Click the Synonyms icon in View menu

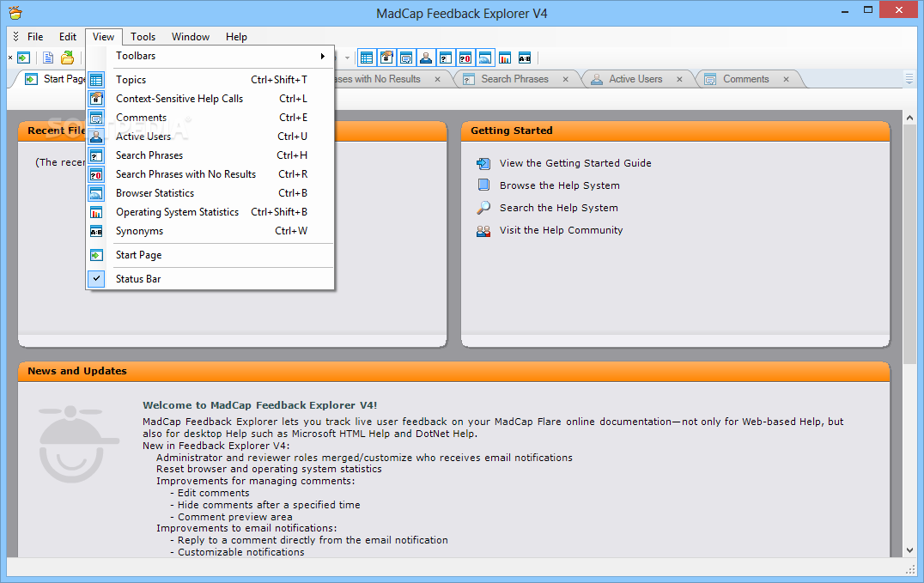coord(96,231)
